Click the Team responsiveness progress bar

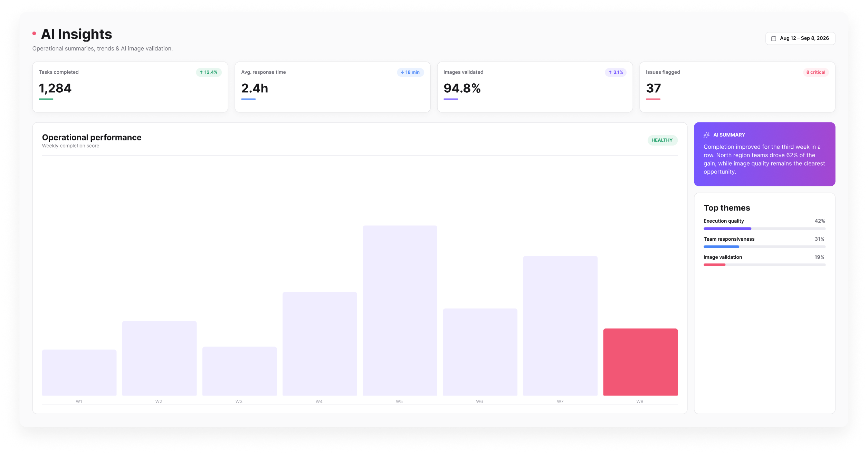764,247
